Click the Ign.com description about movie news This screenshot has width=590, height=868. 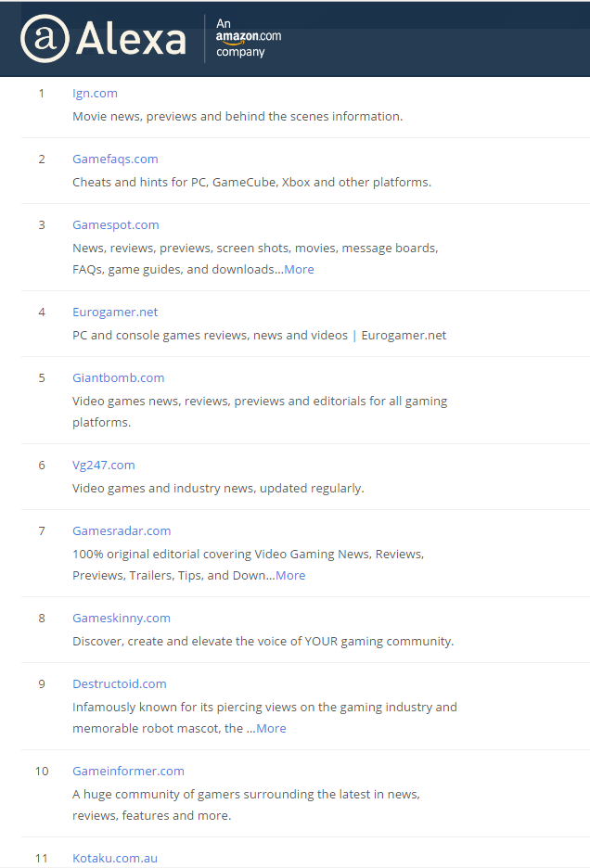(x=237, y=116)
